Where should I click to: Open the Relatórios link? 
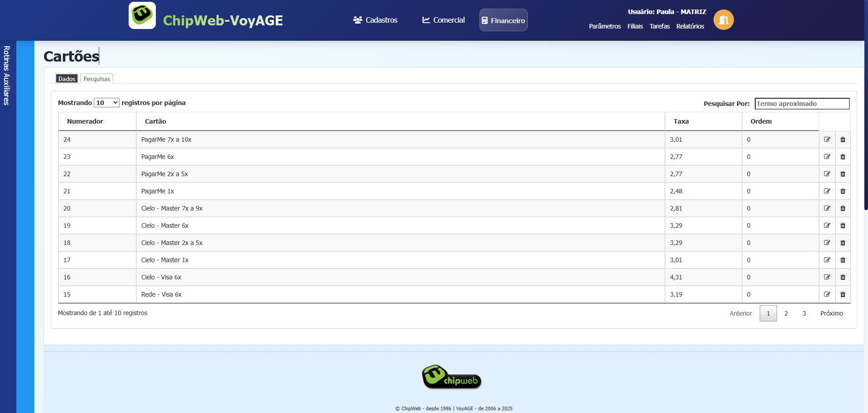click(690, 26)
